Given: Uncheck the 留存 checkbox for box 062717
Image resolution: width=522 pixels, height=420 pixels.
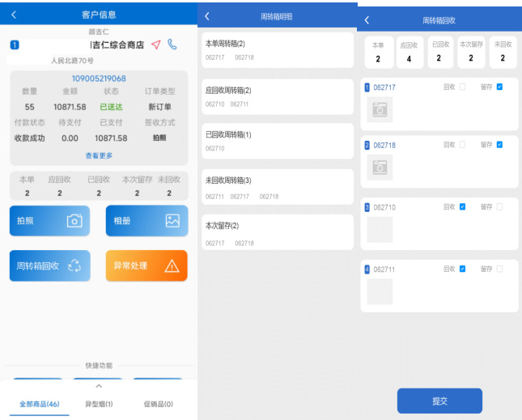Looking at the screenshot, I should (499, 87).
